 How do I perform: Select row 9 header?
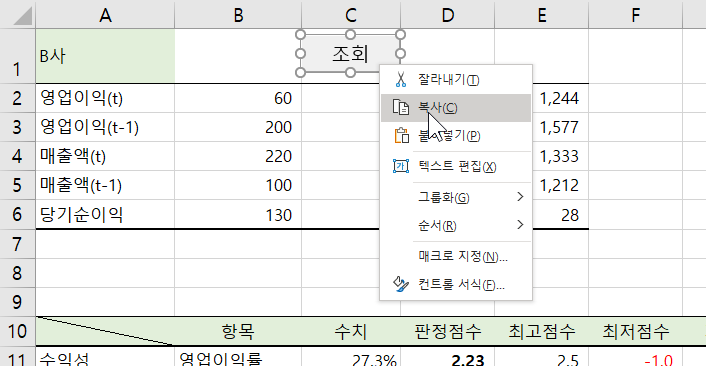[x=17, y=302]
